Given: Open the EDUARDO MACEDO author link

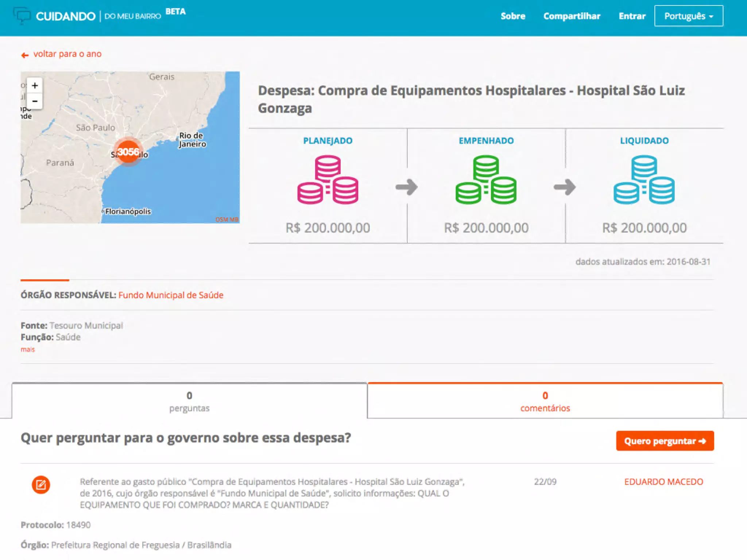Looking at the screenshot, I should (663, 482).
